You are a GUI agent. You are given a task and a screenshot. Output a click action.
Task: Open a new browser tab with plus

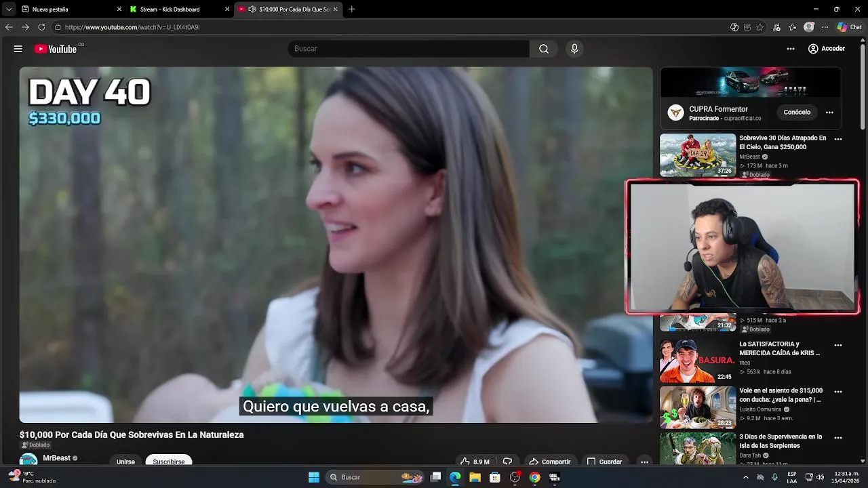pyautogui.click(x=351, y=9)
